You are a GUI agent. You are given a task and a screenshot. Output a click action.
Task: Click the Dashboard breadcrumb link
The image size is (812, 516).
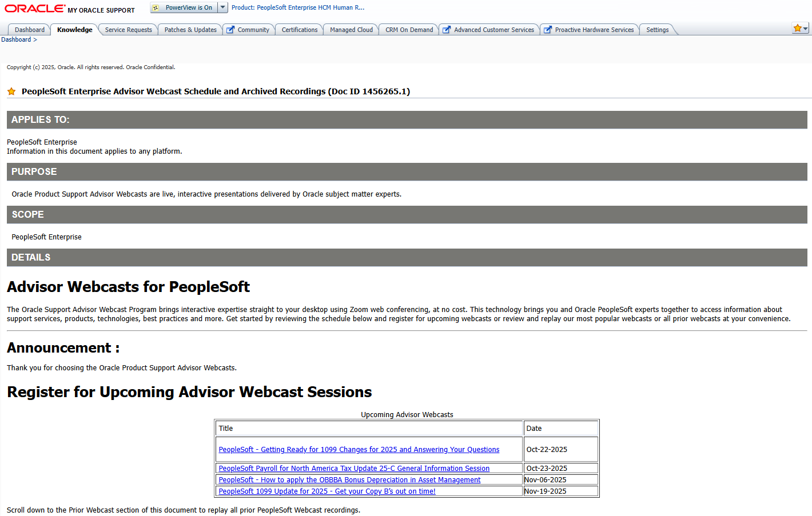pyautogui.click(x=15, y=39)
